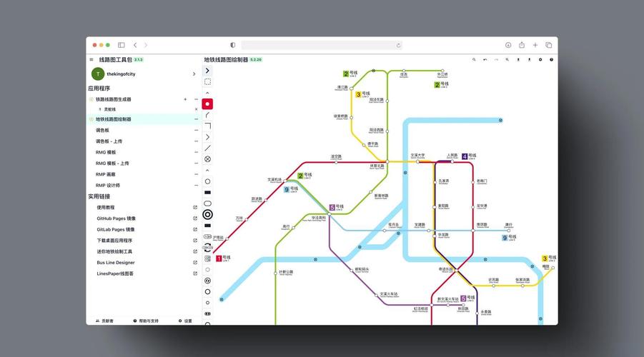Click external-link icon beside Bus Line Designer

point(195,263)
